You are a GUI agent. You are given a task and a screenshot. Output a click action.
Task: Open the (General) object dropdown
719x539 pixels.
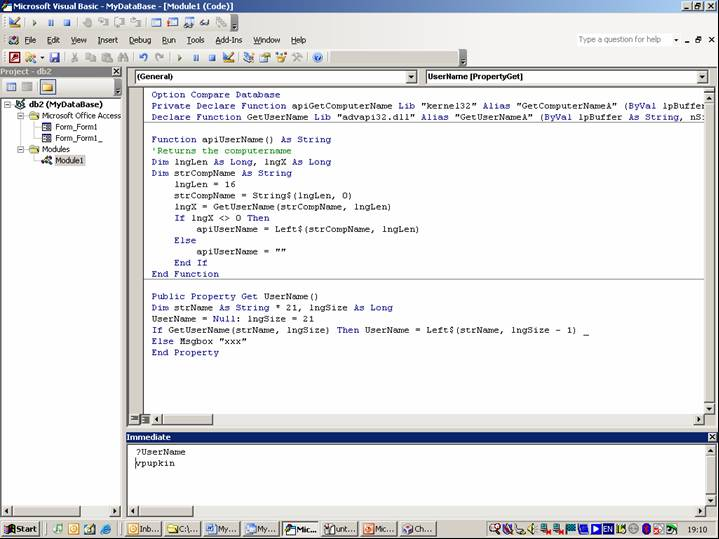[411, 76]
